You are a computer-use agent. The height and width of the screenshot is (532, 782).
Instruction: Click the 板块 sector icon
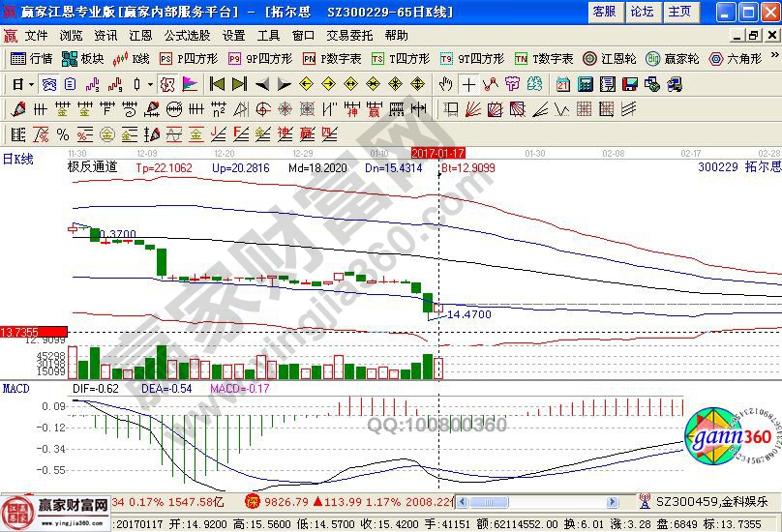pos(83,59)
